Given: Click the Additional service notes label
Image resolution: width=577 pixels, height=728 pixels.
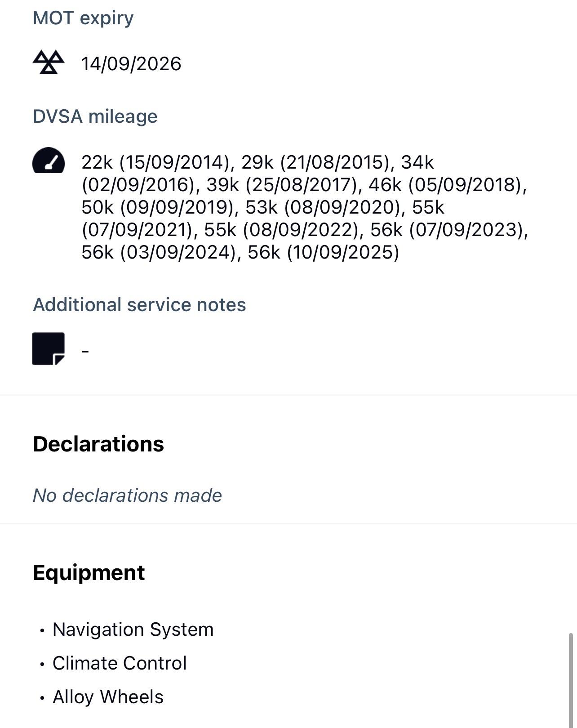Looking at the screenshot, I should (139, 305).
